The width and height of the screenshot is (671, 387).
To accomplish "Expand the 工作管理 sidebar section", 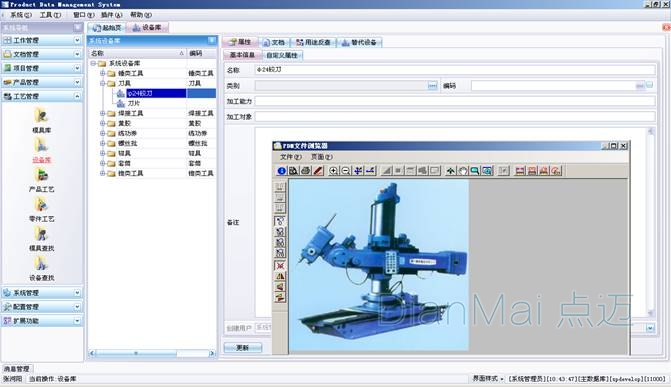I will click(x=42, y=40).
